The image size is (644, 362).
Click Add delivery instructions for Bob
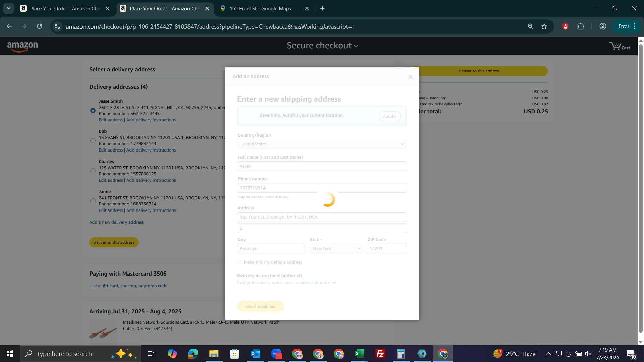(x=151, y=150)
